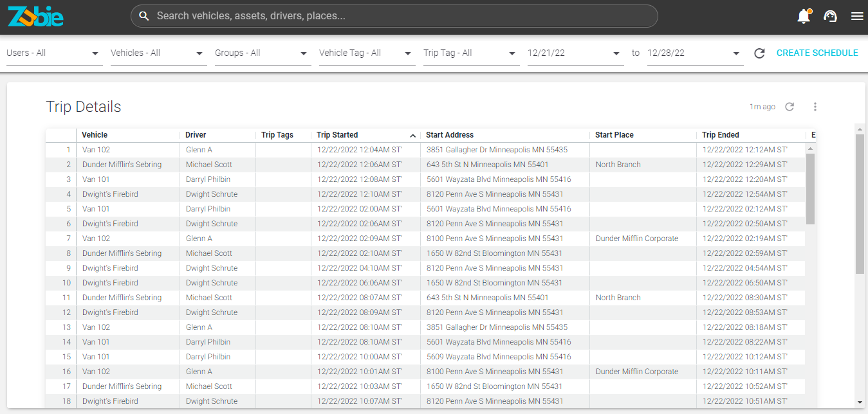Click driver Dwight Schrute in row 6

pyautogui.click(x=212, y=224)
